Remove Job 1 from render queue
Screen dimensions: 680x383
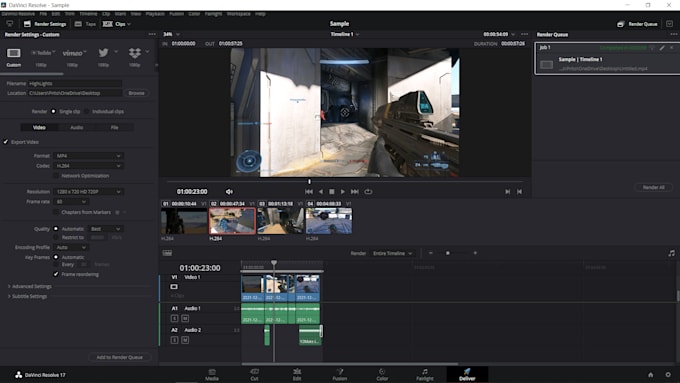tap(672, 48)
